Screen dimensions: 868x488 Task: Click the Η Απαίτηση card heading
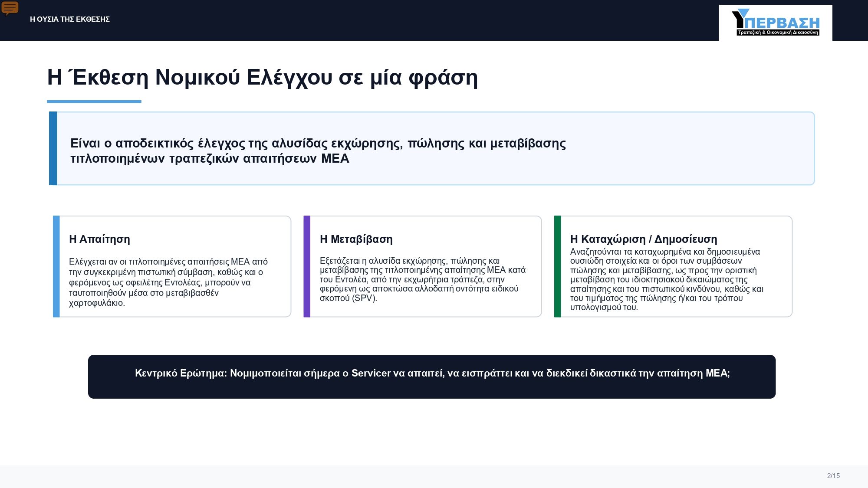(99, 239)
